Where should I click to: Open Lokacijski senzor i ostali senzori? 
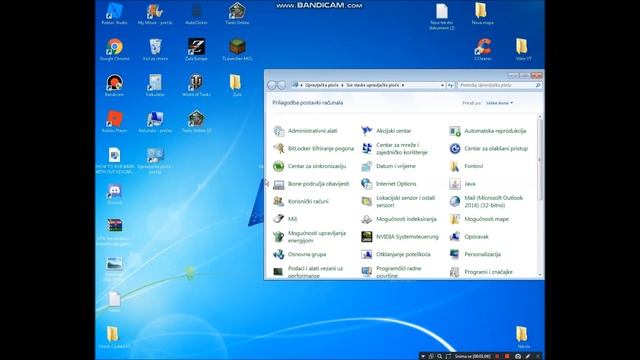(398, 201)
